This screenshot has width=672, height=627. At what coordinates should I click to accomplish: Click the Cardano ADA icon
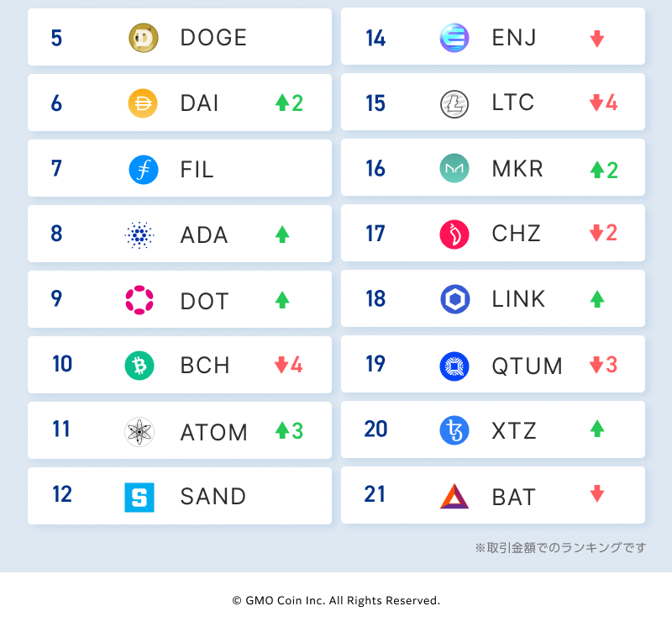click(x=139, y=234)
